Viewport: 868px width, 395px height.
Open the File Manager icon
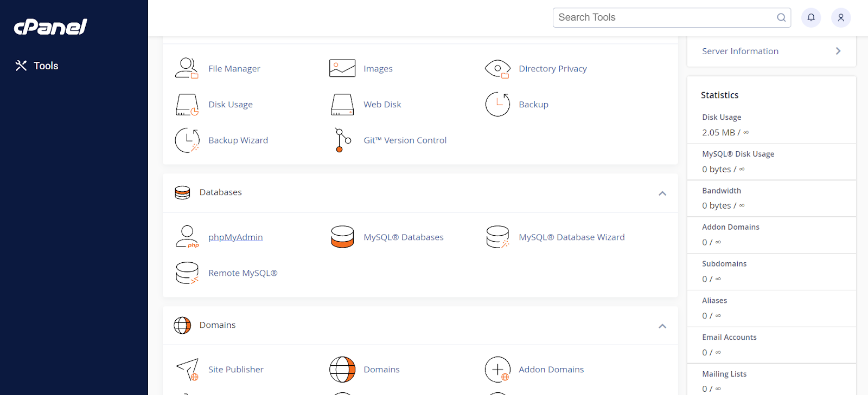click(187, 68)
